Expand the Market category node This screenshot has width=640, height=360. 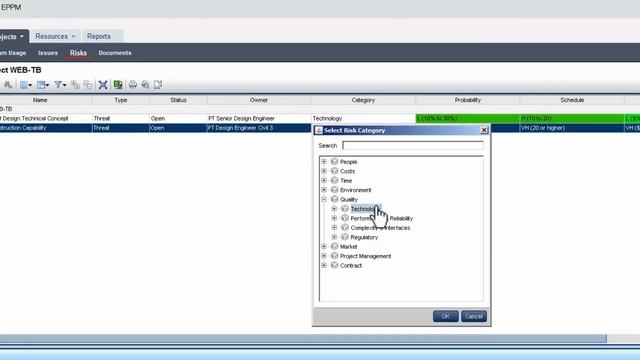click(x=324, y=247)
